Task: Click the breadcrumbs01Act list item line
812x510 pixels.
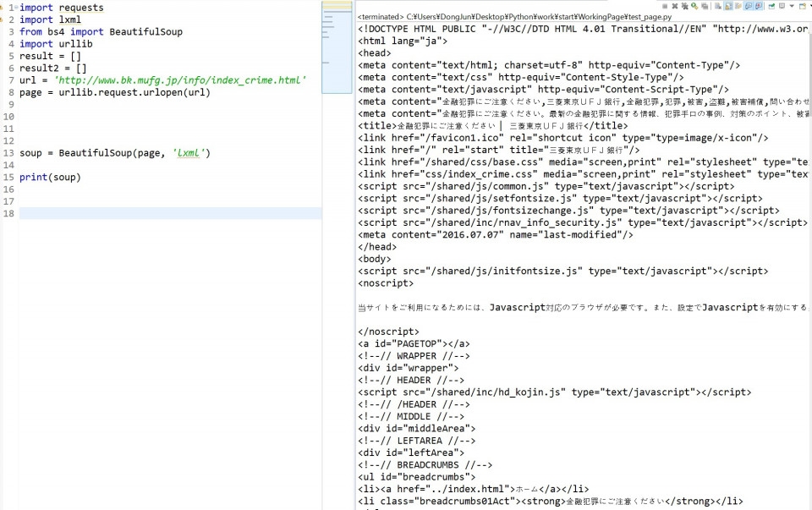Action: click(551, 502)
